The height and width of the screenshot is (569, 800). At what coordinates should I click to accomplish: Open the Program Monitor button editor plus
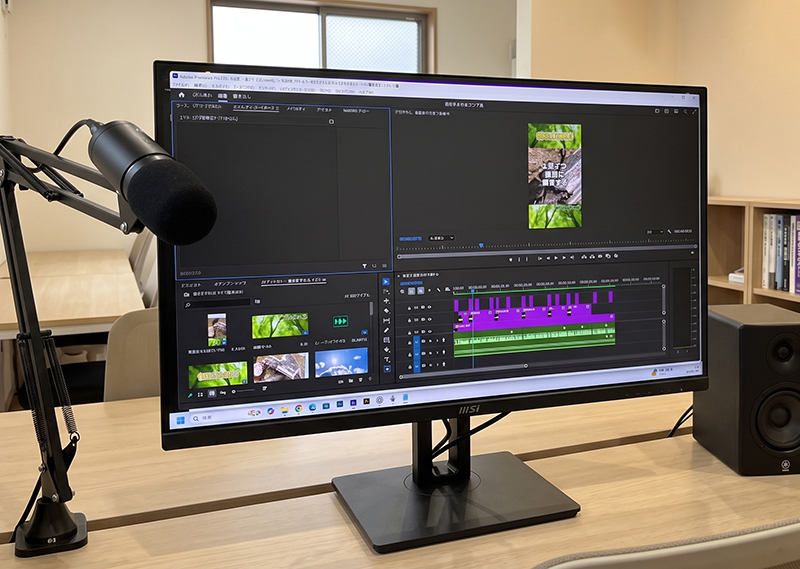point(692,253)
